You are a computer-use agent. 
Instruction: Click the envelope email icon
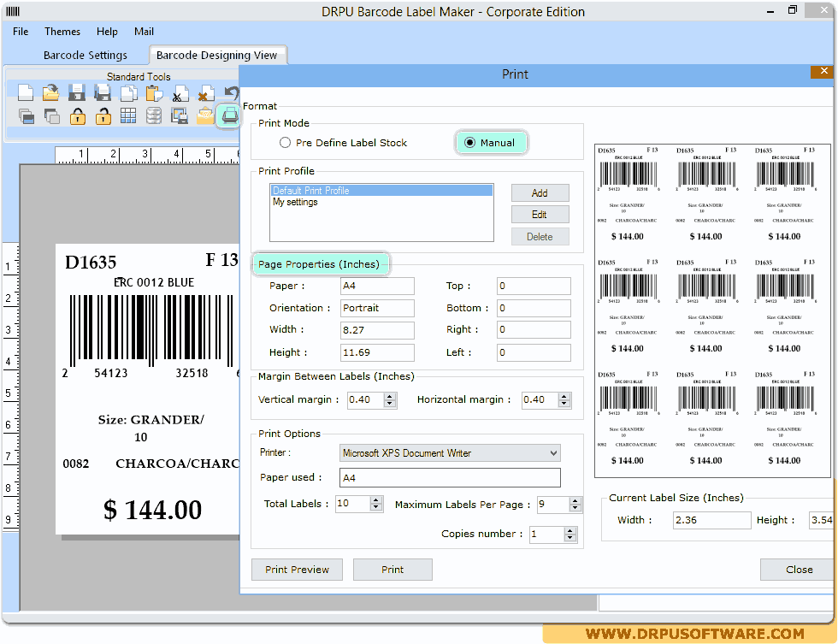pos(204,115)
